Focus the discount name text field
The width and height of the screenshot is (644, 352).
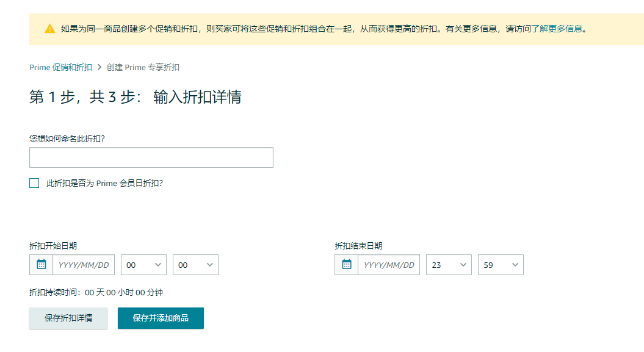pyautogui.click(x=151, y=157)
